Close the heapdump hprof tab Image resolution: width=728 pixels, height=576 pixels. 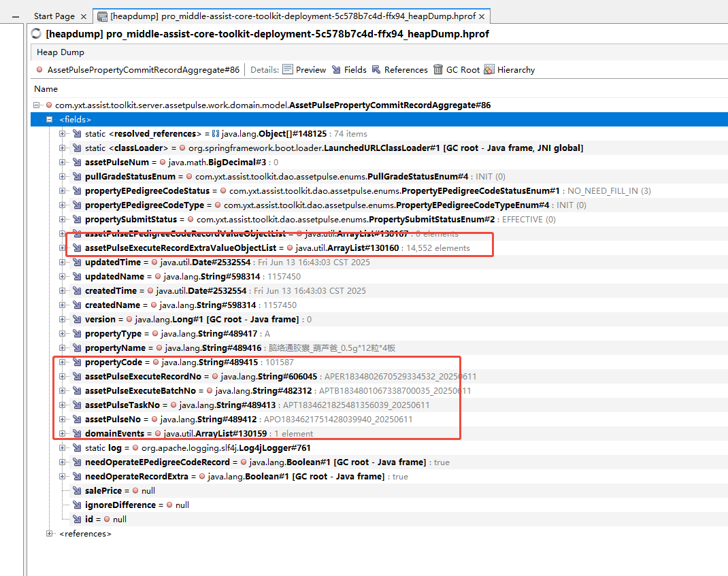click(x=482, y=17)
